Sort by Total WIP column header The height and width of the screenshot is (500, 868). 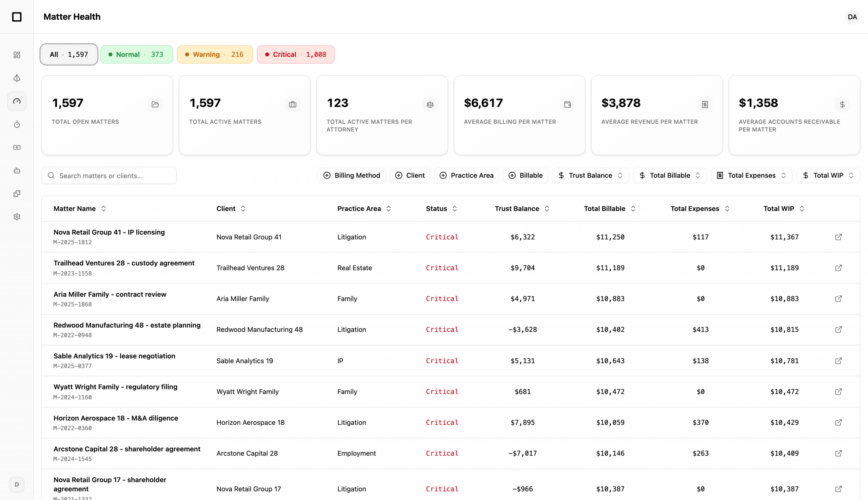784,209
